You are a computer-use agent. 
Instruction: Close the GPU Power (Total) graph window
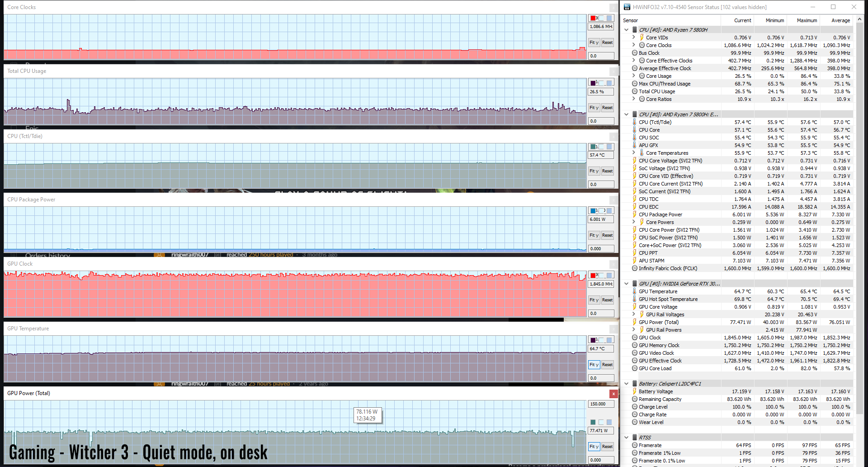(613, 394)
